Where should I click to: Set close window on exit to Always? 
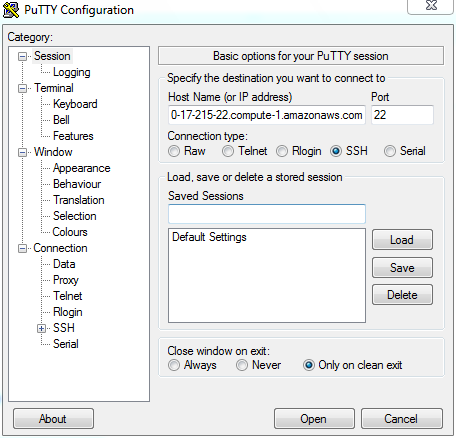tap(174, 365)
